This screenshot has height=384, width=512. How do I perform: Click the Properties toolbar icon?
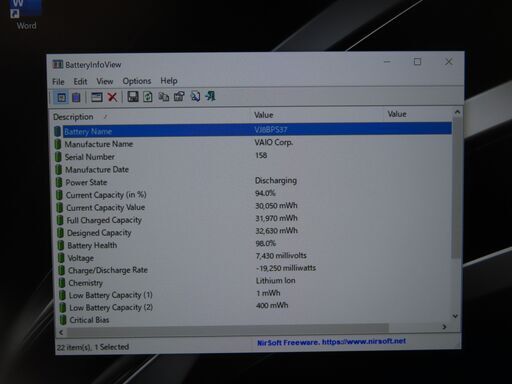[x=179, y=97]
